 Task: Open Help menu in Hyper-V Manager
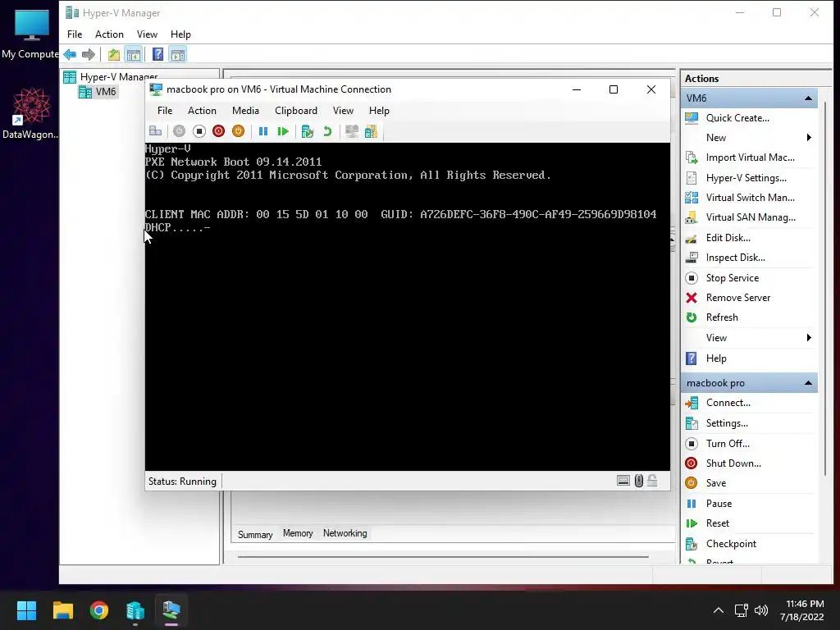point(180,34)
